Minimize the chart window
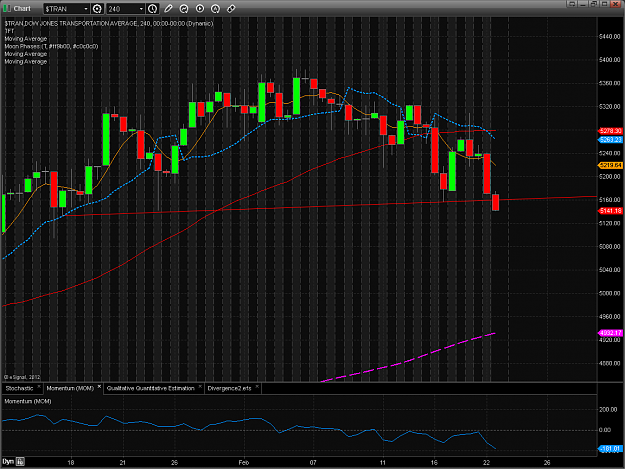 click(x=583, y=4)
